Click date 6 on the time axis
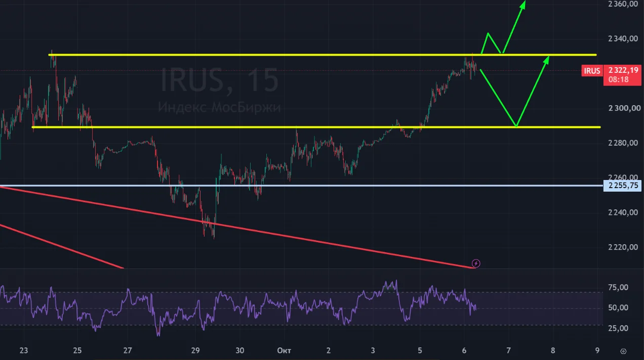Viewport: 644px width, 360px height. [x=465, y=350]
